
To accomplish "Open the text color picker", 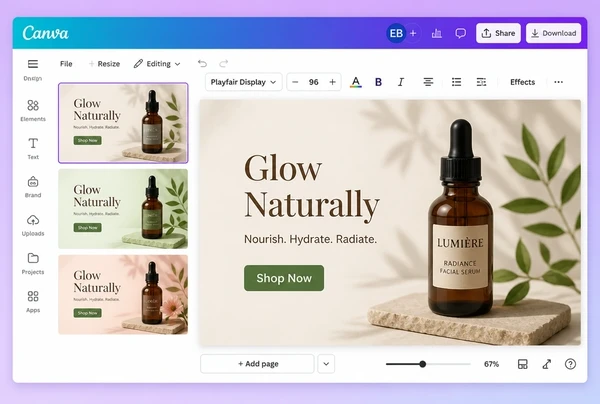I will point(355,82).
